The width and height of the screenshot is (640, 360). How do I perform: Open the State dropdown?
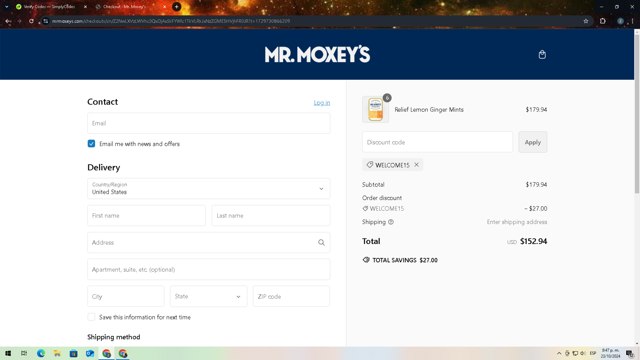209,296
